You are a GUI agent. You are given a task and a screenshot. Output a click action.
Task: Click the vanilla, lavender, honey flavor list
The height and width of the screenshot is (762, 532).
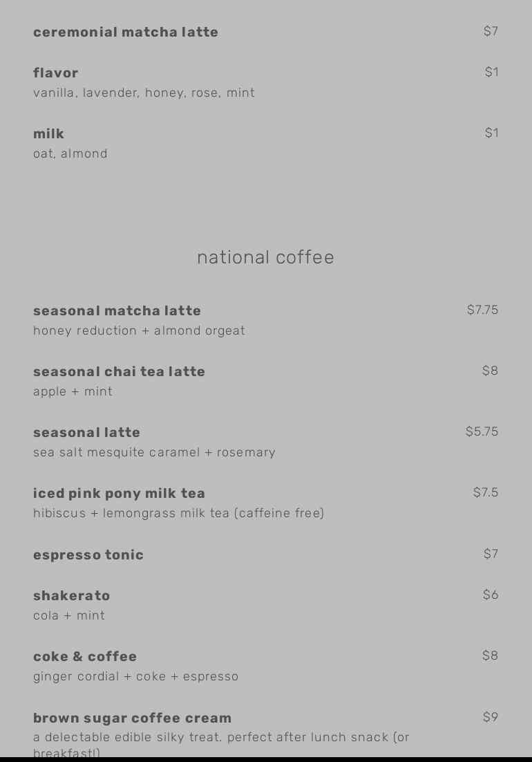144,93
